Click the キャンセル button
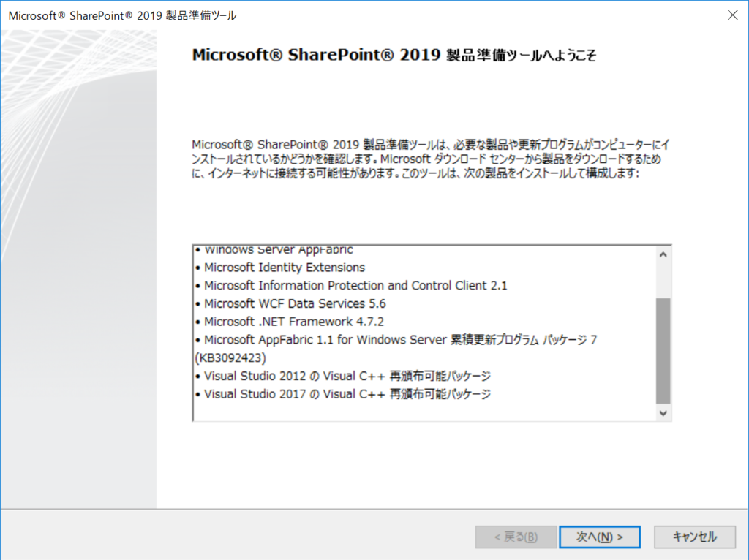This screenshot has height=560, width=749. pyautogui.click(x=695, y=537)
